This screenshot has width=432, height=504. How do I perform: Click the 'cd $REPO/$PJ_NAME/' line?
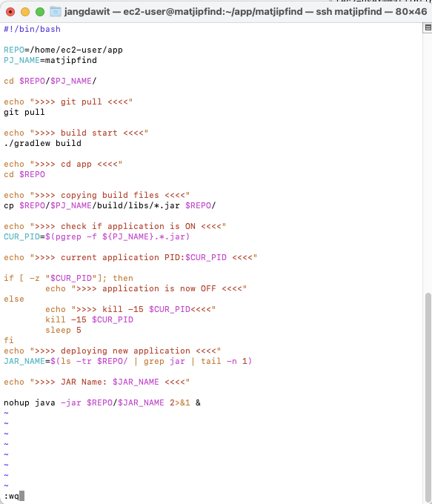point(50,81)
